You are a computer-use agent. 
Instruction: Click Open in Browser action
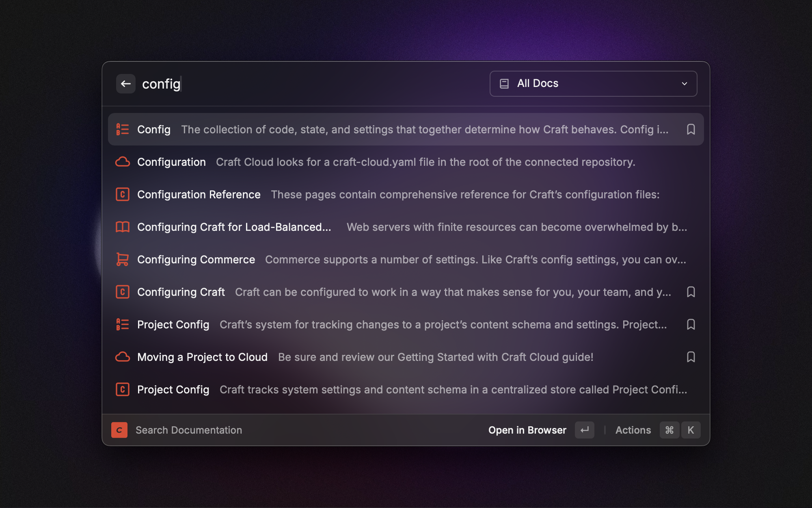click(527, 430)
